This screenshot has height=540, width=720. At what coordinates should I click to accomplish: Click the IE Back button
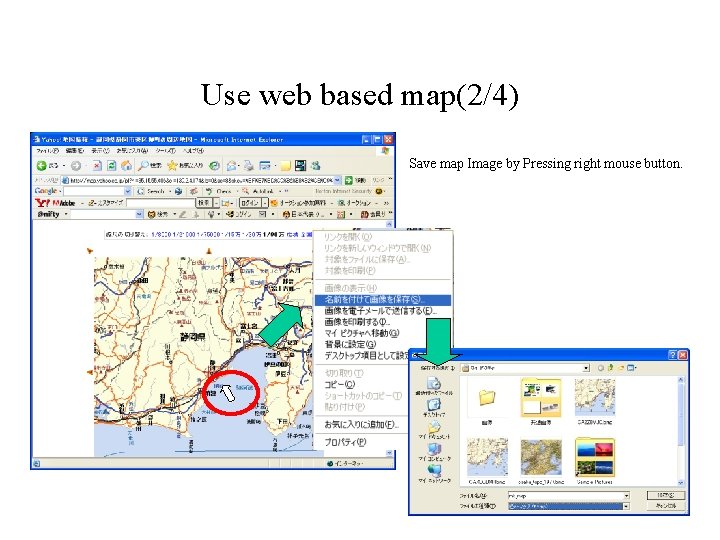pyautogui.click(x=46, y=165)
